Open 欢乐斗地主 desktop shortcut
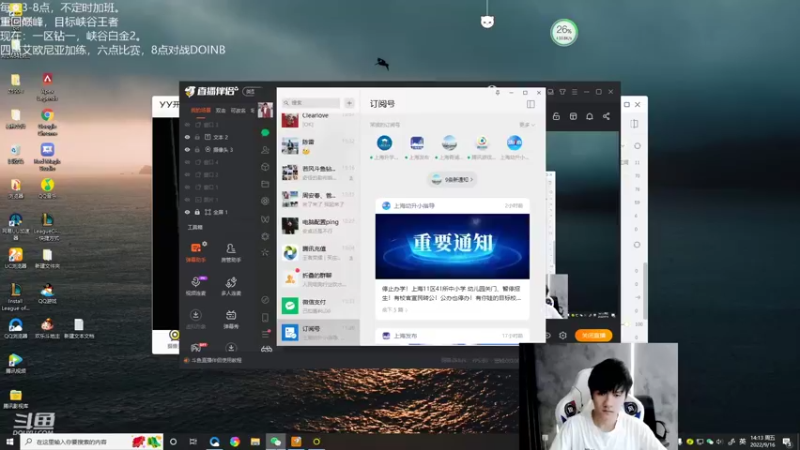800x450 pixels. 47,328
